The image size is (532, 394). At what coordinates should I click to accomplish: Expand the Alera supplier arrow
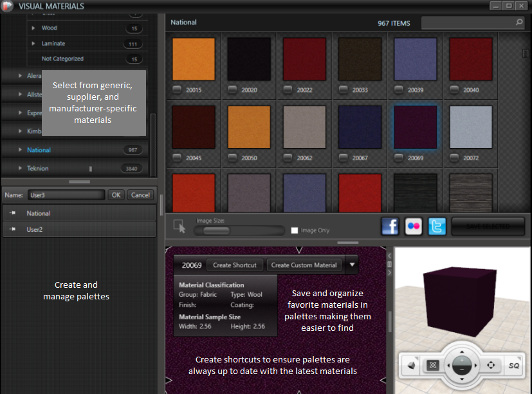pyautogui.click(x=20, y=75)
